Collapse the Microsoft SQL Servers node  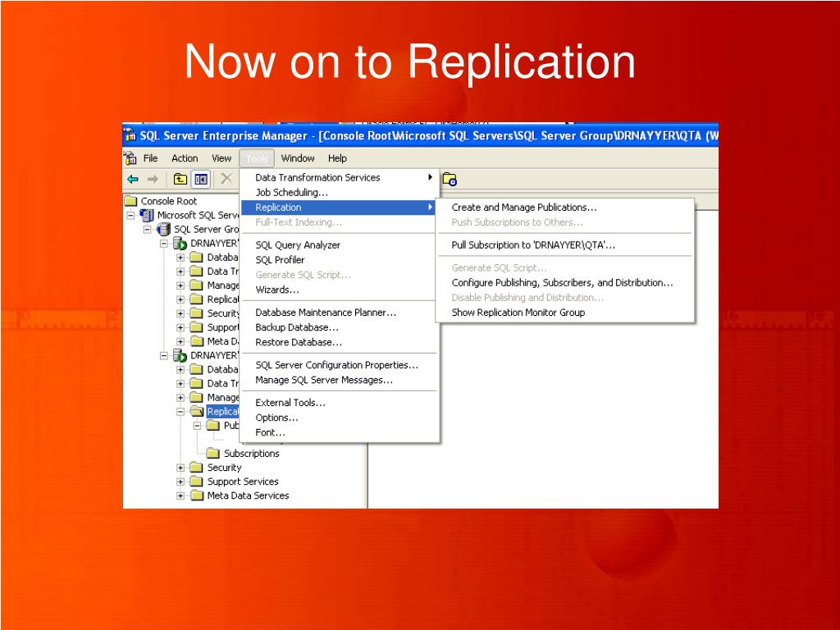tap(130, 216)
